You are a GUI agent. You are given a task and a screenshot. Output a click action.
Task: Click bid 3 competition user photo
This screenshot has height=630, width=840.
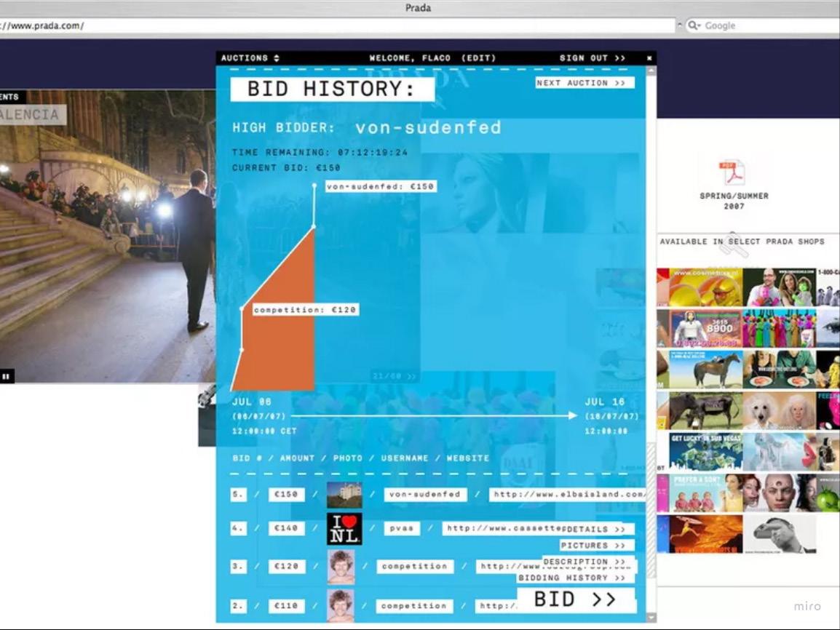[x=341, y=566]
